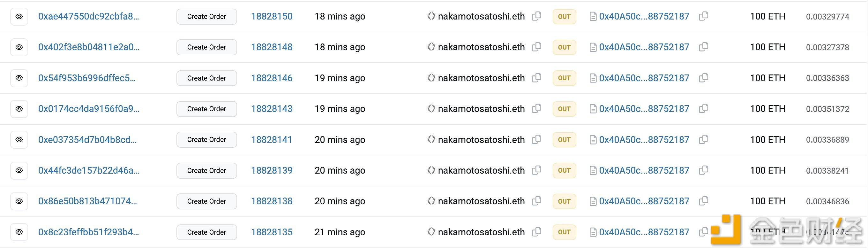Click Create Order for block 18828138 transaction
This screenshot has width=868, height=250.
pos(206,201)
